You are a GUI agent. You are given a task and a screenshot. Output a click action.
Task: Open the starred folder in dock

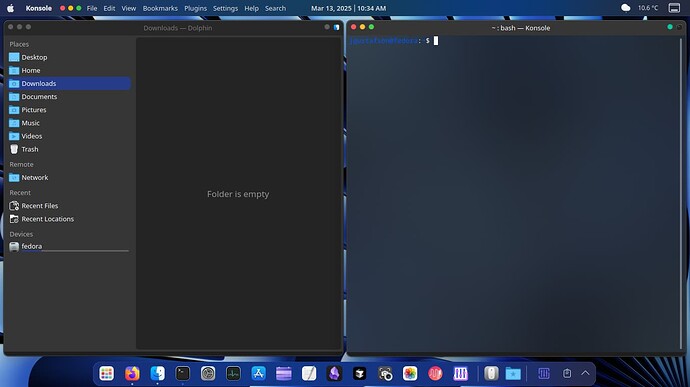click(513, 373)
